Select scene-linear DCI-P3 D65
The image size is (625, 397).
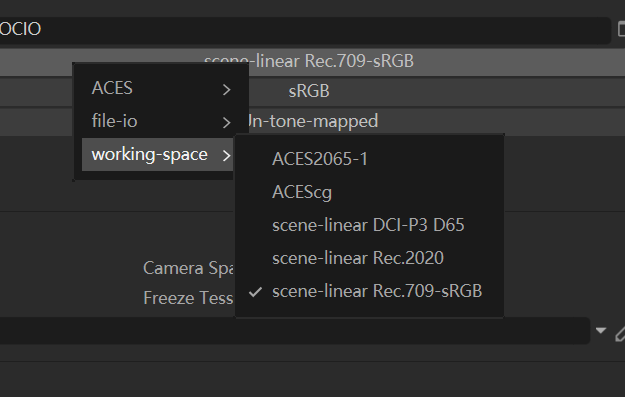369,225
